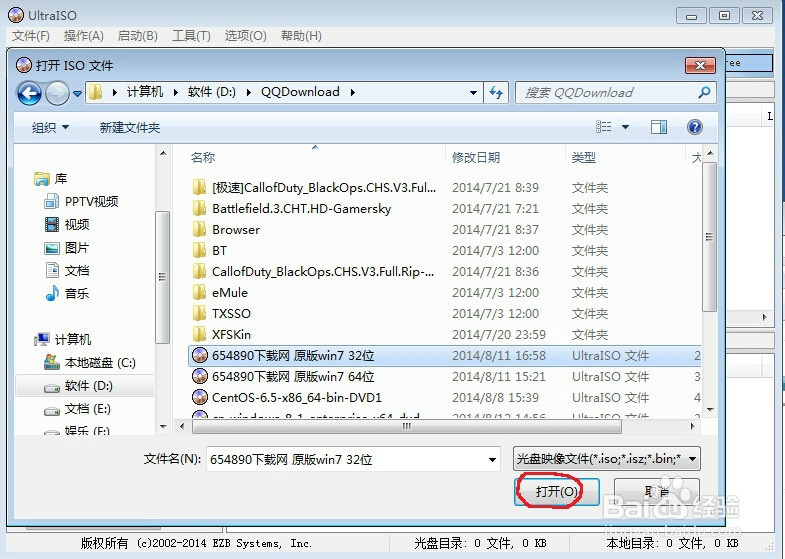Viewport: 785px width, 559px height.
Task: Toggle the preview pane icon
Action: pyautogui.click(x=659, y=127)
